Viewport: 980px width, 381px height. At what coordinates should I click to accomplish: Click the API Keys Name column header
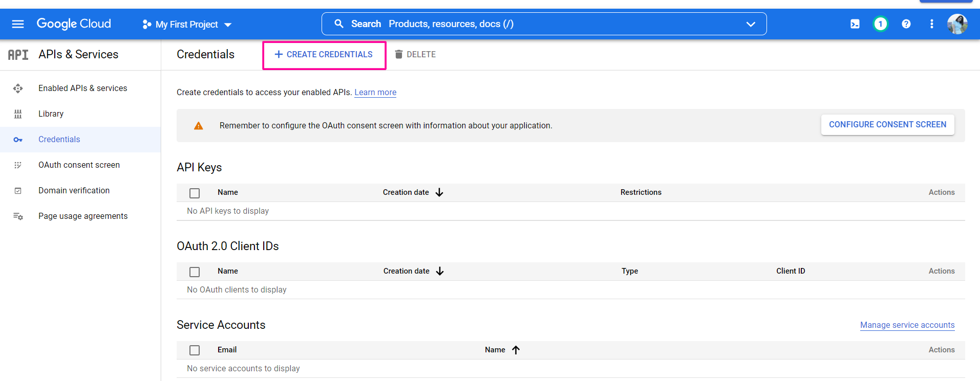(x=228, y=192)
